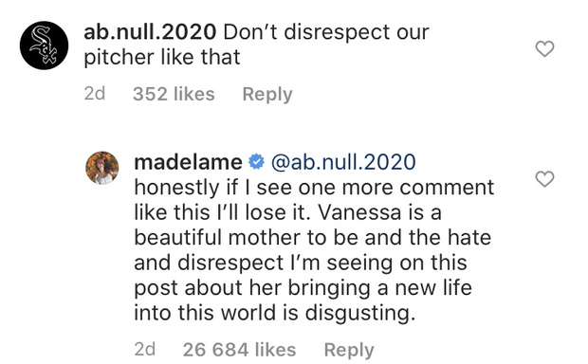This screenshot has height=364, width=588.
Task: Click the "post about her bringing a new life" line
Action: pos(303,288)
